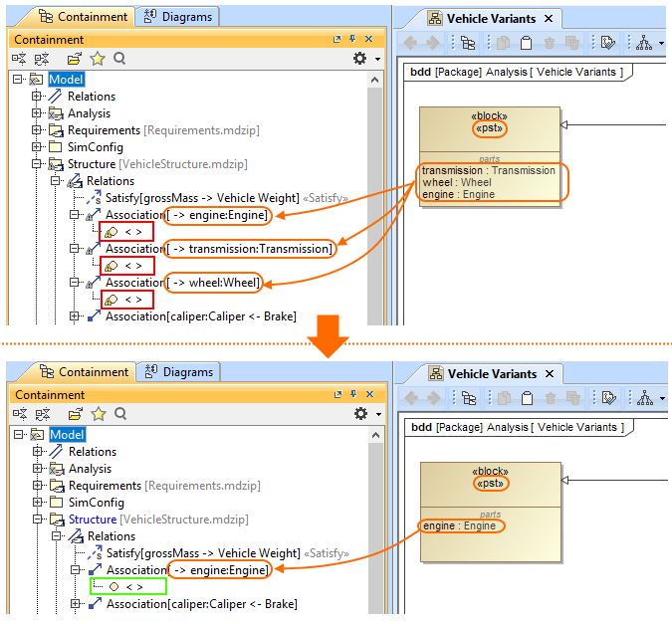The width and height of the screenshot is (672, 624).
Task: Open gear options in upper Containment panel
Action: [360, 59]
